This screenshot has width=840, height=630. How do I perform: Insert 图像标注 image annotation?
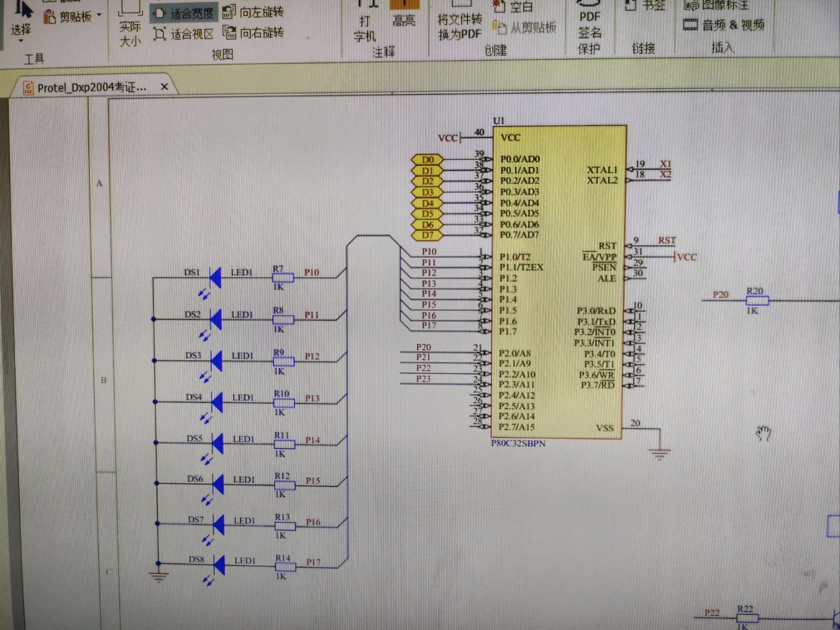click(x=717, y=5)
